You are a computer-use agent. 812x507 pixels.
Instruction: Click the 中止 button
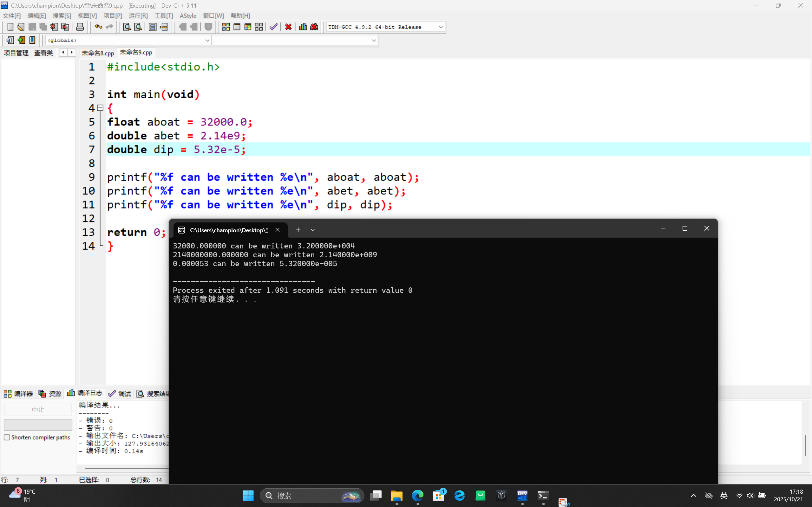point(38,409)
